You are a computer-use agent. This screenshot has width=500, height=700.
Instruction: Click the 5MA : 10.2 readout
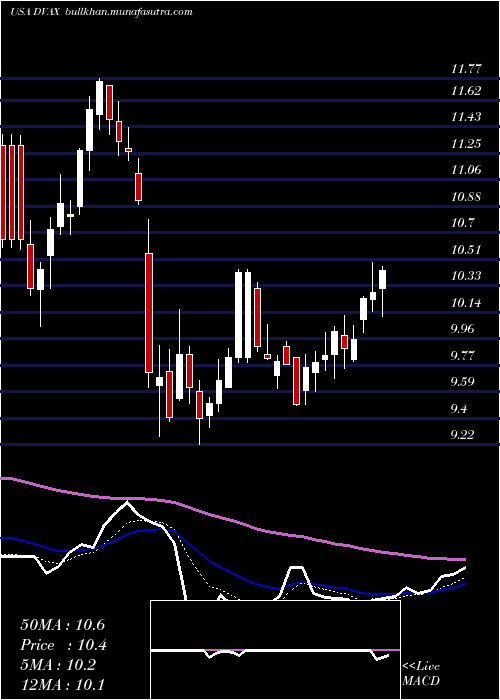(x=58, y=665)
